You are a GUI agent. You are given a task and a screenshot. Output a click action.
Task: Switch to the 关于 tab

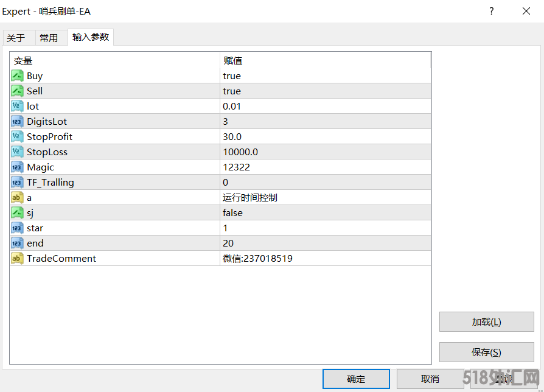click(x=16, y=38)
